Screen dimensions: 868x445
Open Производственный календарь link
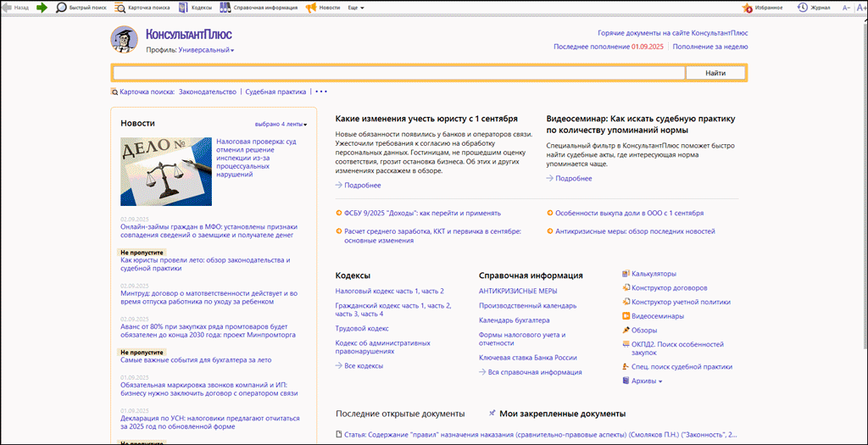click(x=527, y=305)
